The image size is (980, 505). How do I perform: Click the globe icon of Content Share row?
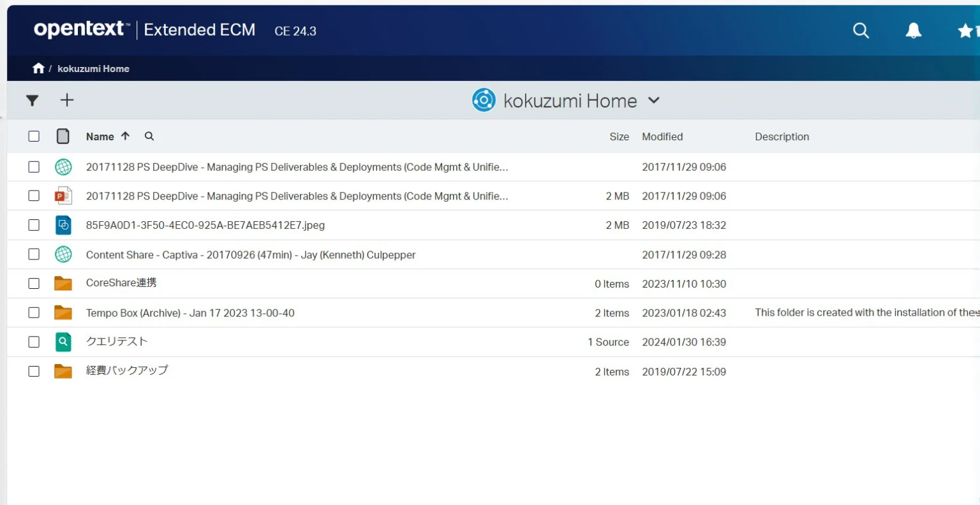click(63, 254)
